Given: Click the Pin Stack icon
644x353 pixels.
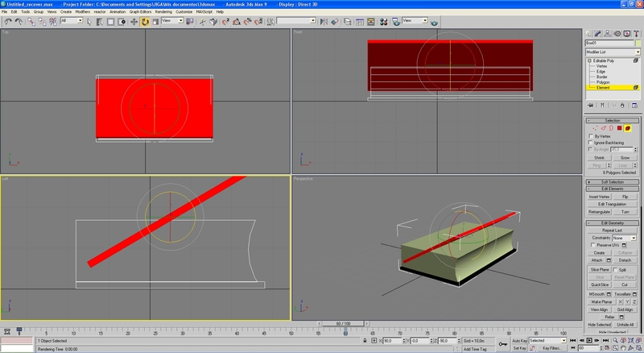Looking at the screenshot, I should (x=591, y=106).
